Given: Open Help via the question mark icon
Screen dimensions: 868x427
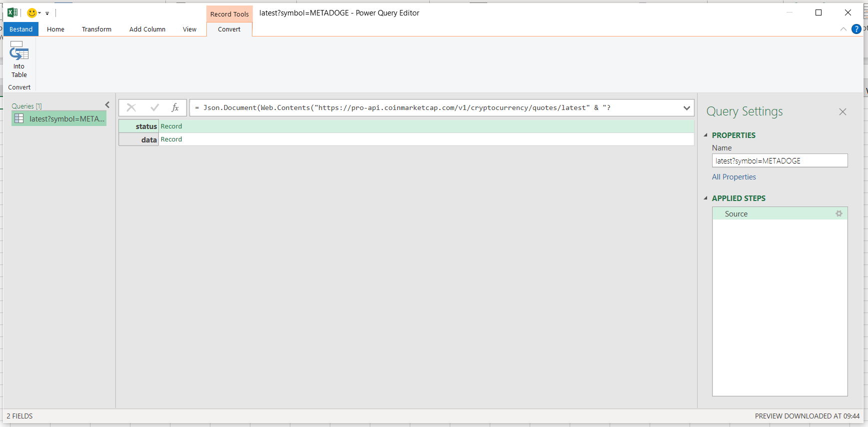Looking at the screenshot, I should (857, 29).
